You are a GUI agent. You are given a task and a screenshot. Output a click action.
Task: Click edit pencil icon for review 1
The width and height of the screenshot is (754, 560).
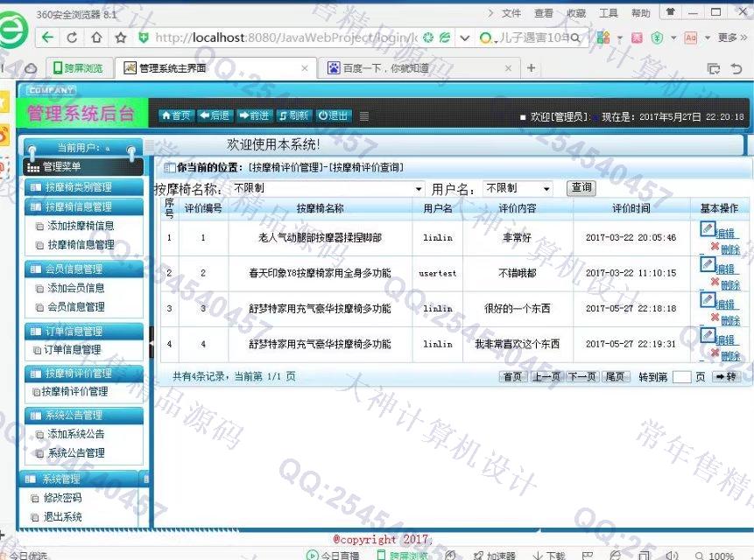click(708, 228)
